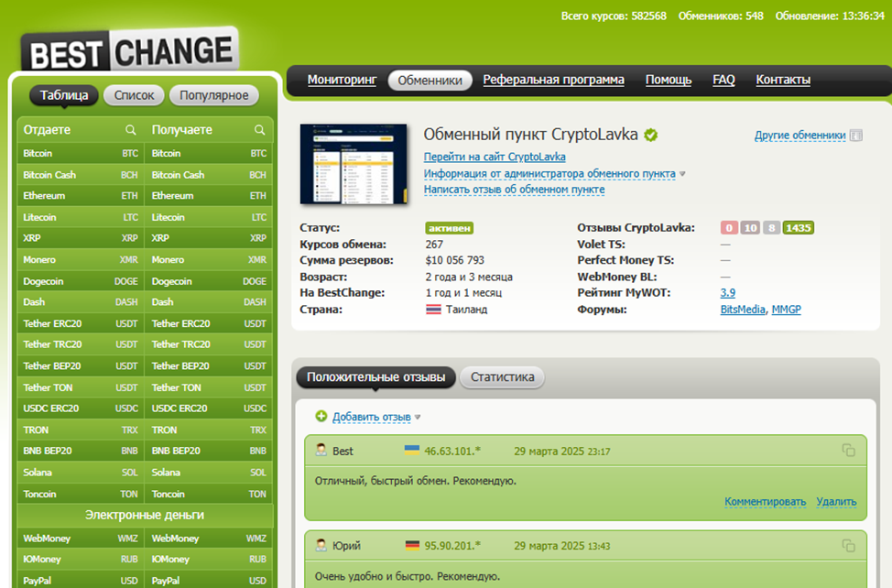Viewport: 892px width, 588px height.
Task: Click Комментировать under the Best review
Action: tap(765, 502)
